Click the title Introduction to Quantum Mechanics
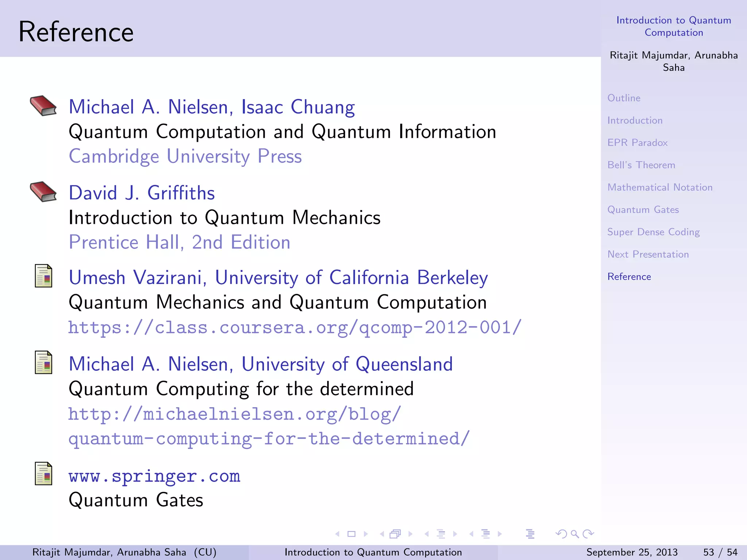Image resolution: width=747 pixels, height=560 pixels. [x=225, y=218]
